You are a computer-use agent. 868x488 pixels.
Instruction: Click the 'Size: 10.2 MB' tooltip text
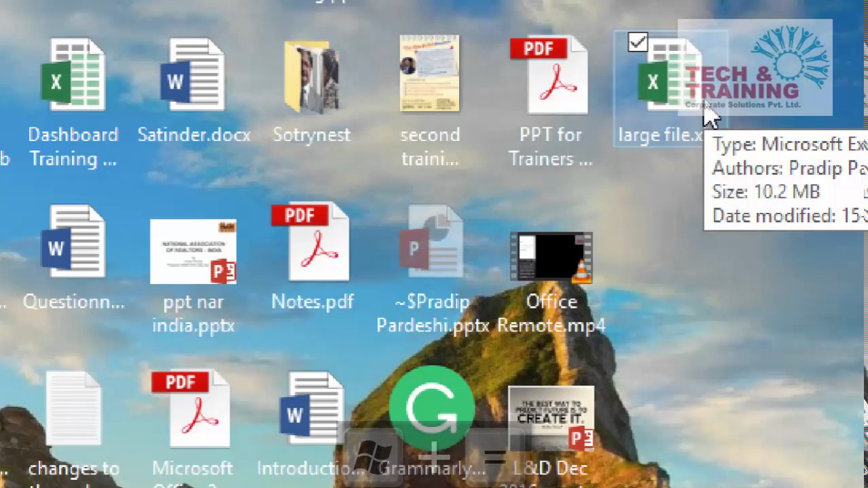pyautogui.click(x=766, y=192)
